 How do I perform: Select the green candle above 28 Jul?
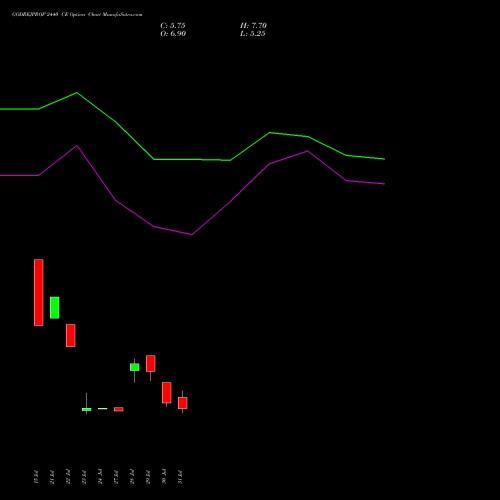pyautogui.click(x=135, y=367)
